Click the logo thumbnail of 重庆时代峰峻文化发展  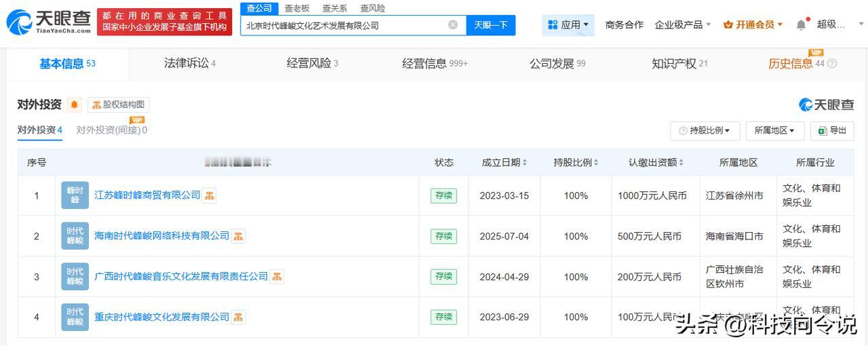pyautogui.click(x=75, y=317)
